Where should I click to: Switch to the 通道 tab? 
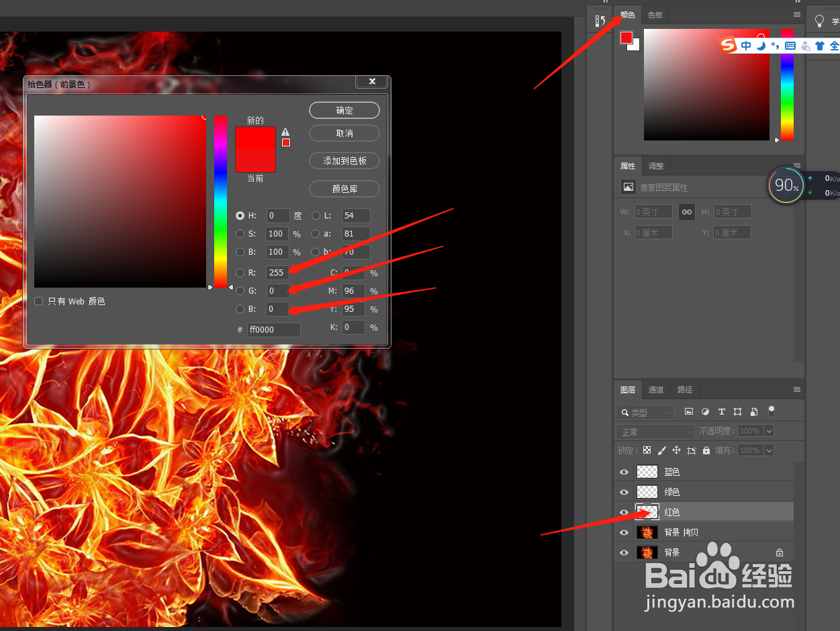click(656, 390)
